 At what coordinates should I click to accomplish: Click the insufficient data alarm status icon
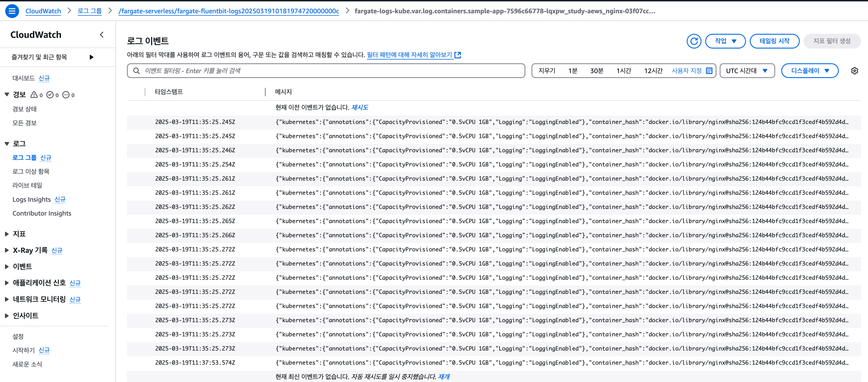pyautogui.click(x=66, y=95)
